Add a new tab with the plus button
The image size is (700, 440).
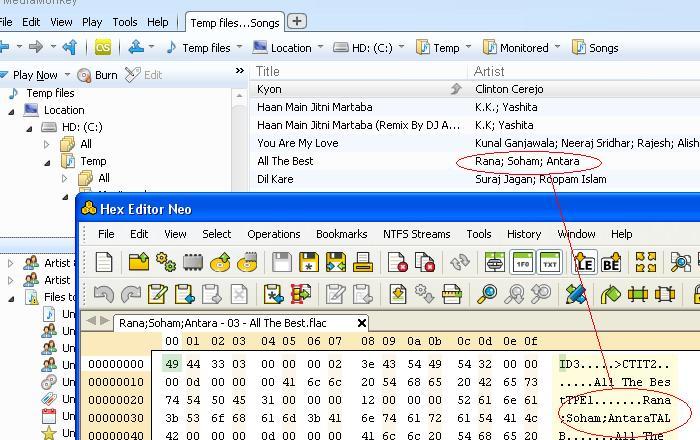click(297, 21)
